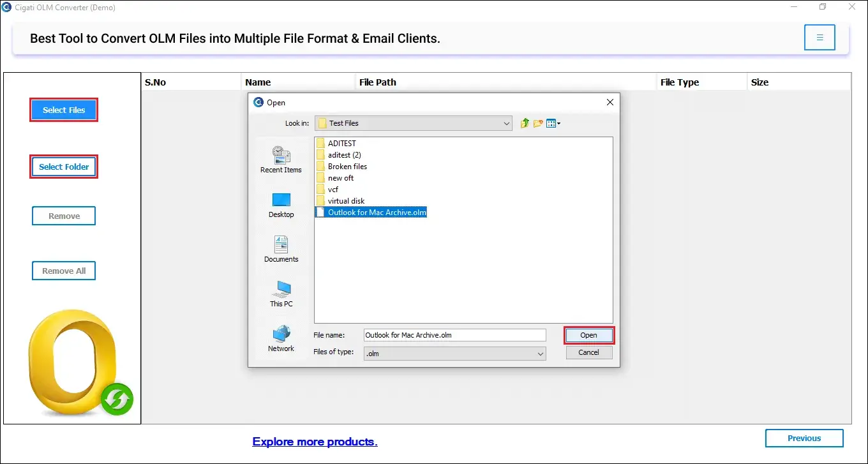Click the Select Files button
This screenshot has width=868, height=464.
point(64,110)
